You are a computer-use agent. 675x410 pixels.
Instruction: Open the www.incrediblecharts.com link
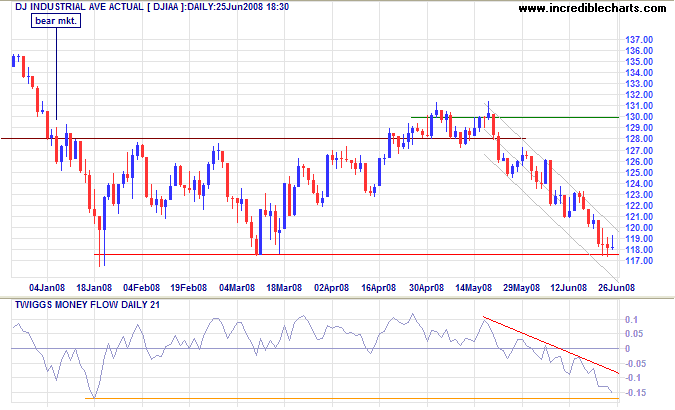coord(592,8)
